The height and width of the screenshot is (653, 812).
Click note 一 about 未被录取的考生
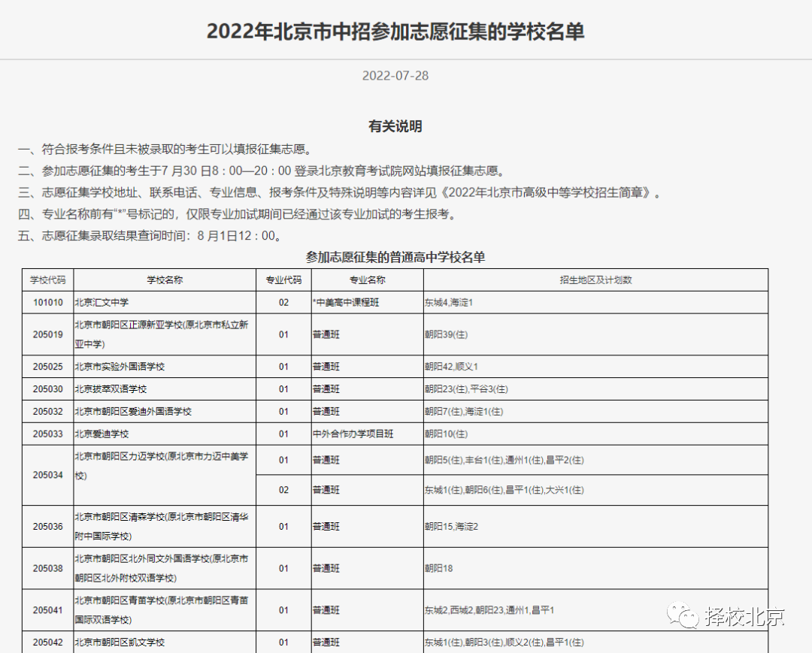[x=165, y=149]
